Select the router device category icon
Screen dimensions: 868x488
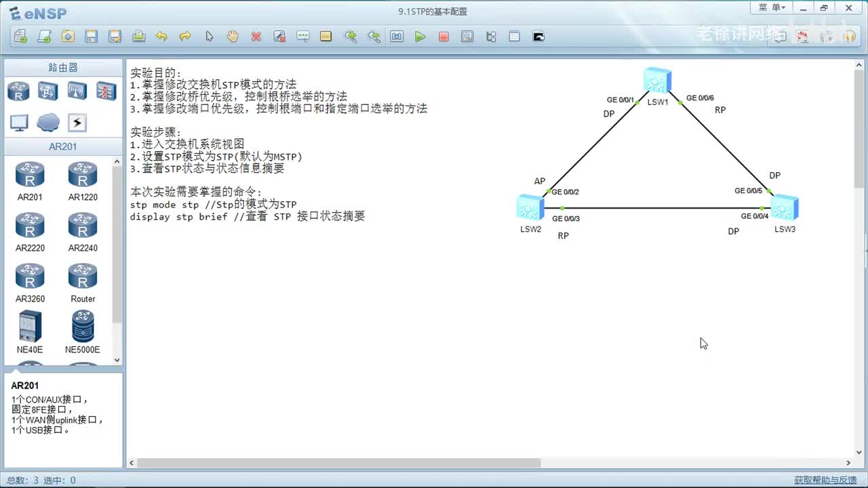point(18,91)
